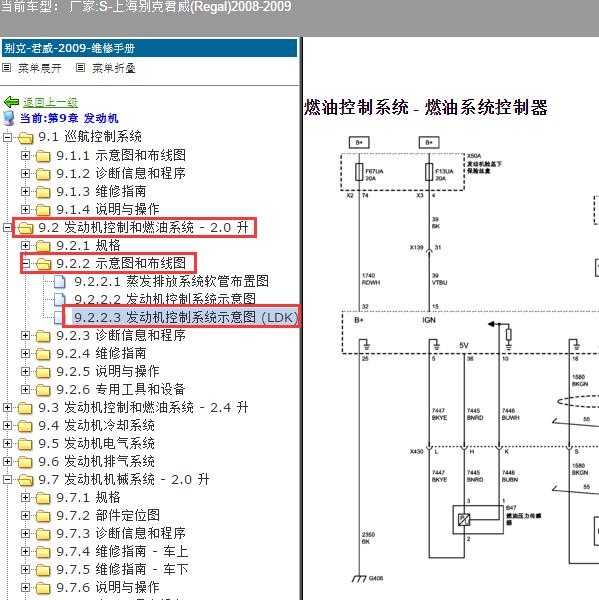The width and height of the screenshot is (599, 600).
Task: Click folder icon of 9.2.6 专用工具和设备
Action: [x=43, y=390]
